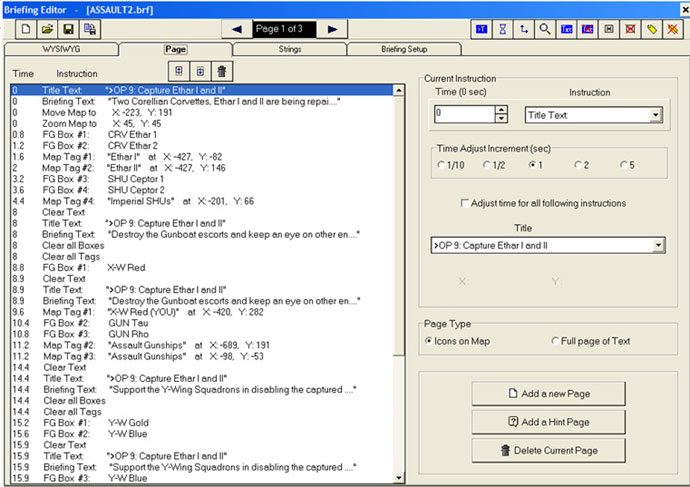
Task: Click the New file icon in toolbar
Action: click(26, 29)
